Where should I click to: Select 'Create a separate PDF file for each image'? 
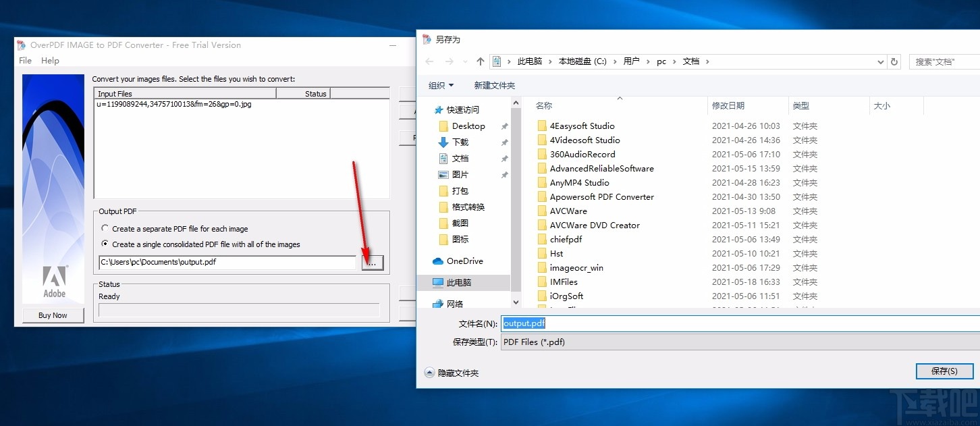105,229
